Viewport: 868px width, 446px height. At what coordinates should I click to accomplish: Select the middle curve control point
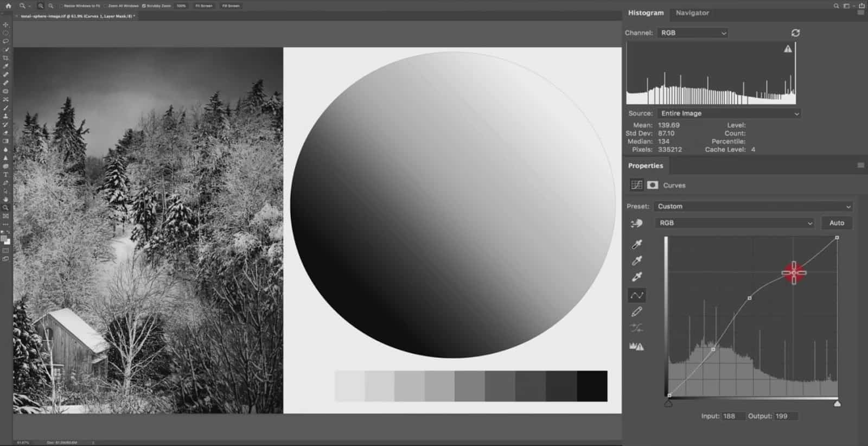pos(750,298)
